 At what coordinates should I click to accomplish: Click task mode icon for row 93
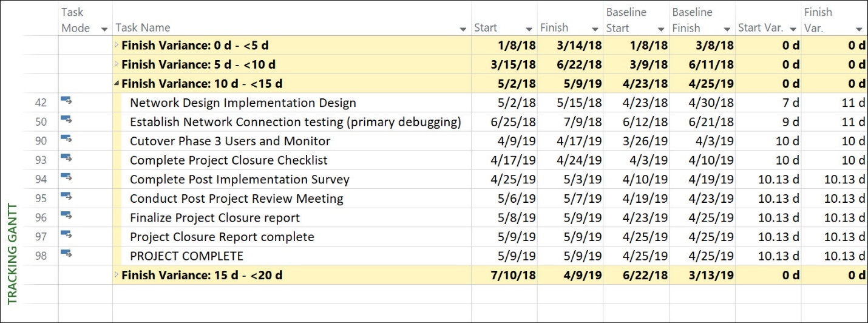coord(67,159)
